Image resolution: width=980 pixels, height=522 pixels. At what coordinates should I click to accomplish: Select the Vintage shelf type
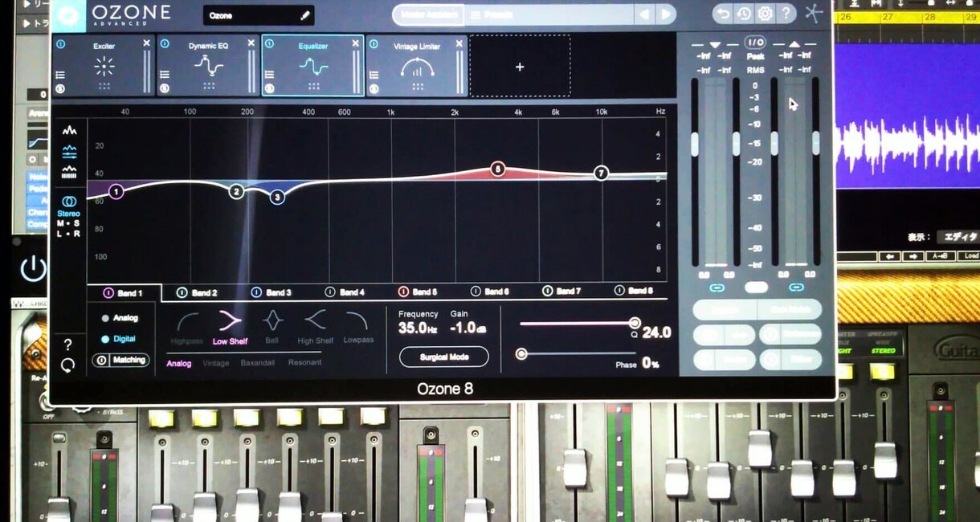coord(215,363)
